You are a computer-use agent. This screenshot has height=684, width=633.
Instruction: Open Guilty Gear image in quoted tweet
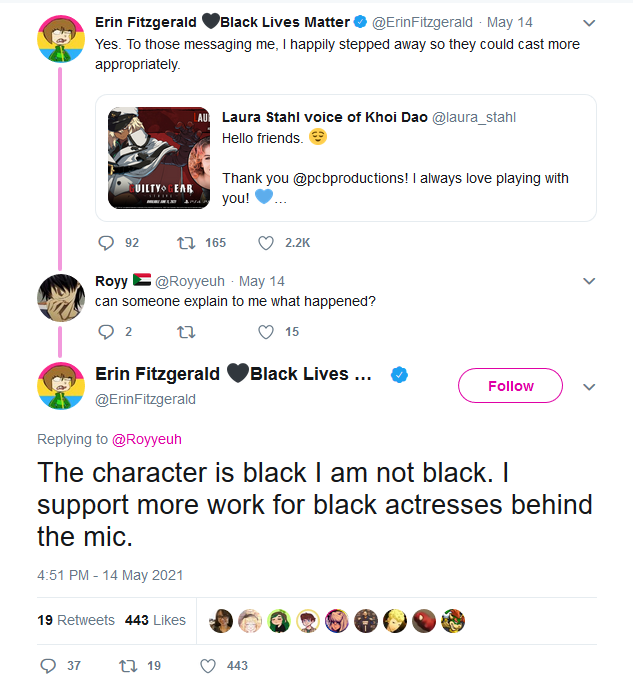pos(159,158)
